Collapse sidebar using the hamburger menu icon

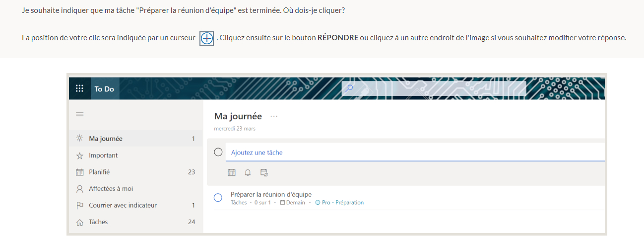[79, 114]
